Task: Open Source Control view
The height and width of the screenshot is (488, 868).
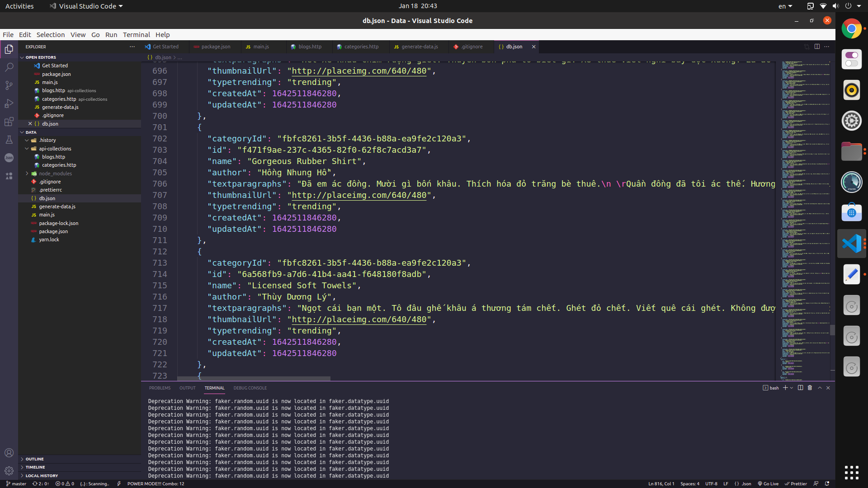Action: (x=9, y=85)
